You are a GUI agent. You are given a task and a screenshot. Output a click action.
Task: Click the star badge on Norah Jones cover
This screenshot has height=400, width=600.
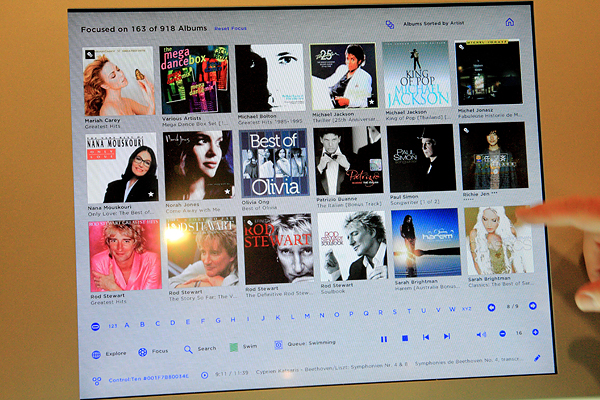point(227,191)
